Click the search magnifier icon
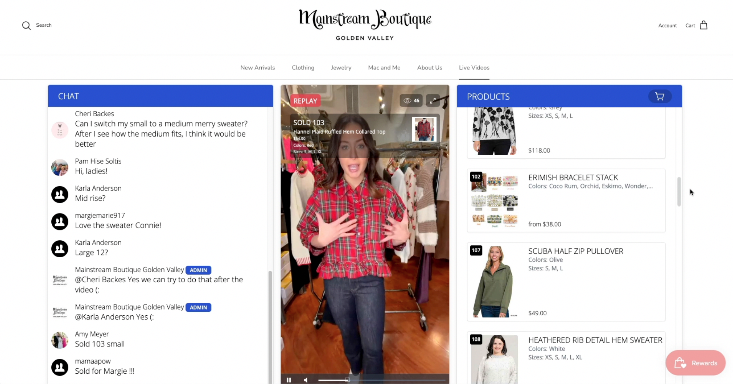 click(26, 25)
